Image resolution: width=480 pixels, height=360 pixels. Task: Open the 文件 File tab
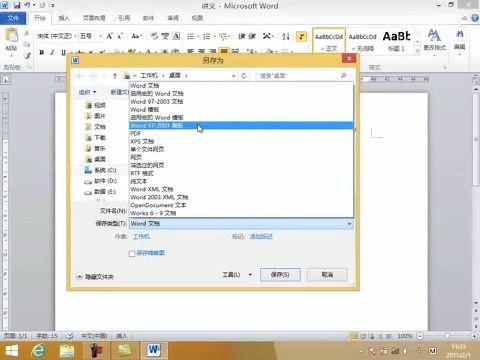[13, 18]
